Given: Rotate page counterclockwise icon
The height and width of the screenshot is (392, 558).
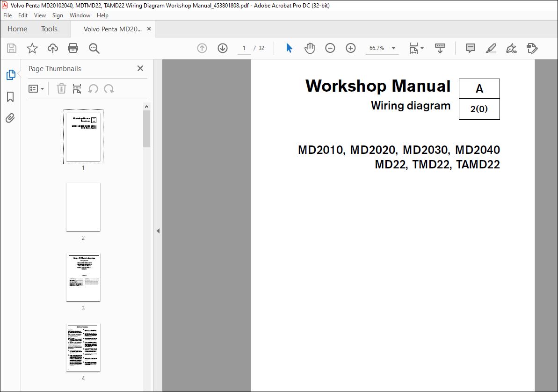Looking at the screenshot, I should click(x=93, y=89).
